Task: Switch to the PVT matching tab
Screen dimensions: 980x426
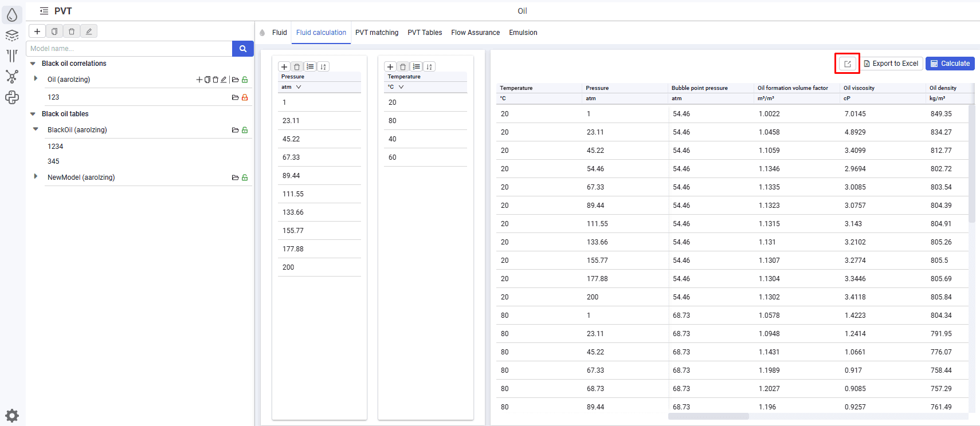Action: [377, 33]
